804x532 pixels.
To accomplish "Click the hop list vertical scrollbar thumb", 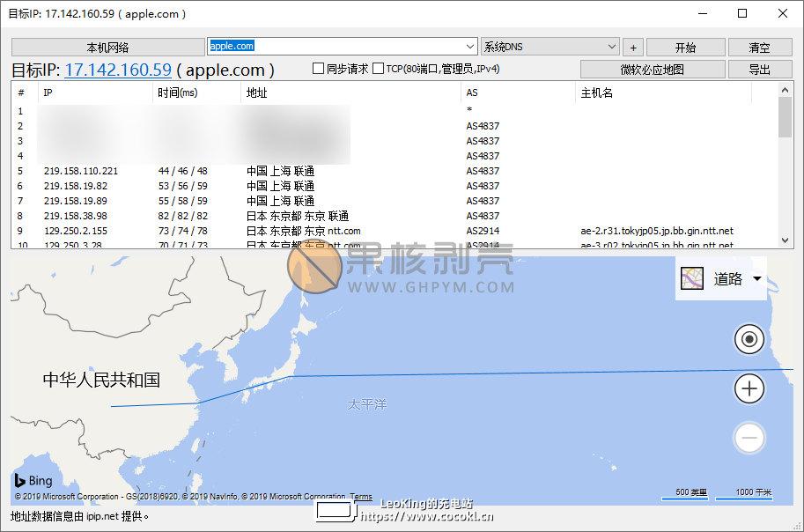I will click(x=785, y=117).
